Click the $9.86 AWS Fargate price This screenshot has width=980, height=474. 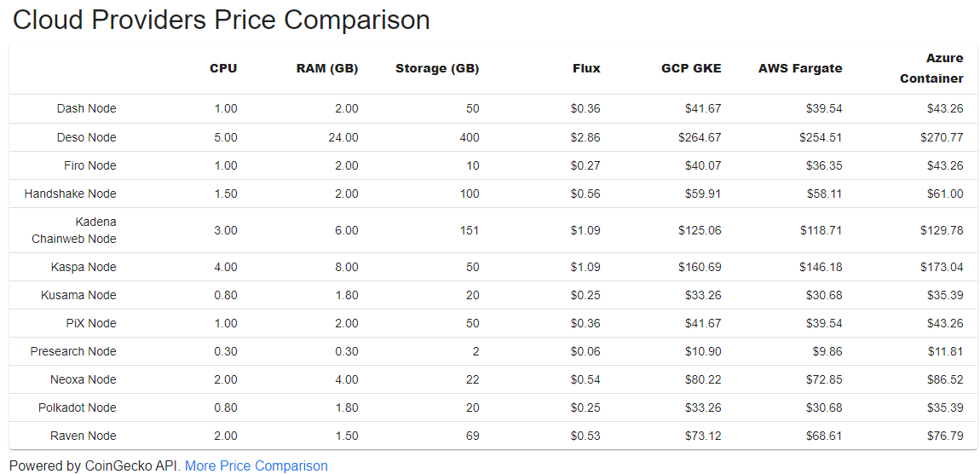[x=827, y=351]
